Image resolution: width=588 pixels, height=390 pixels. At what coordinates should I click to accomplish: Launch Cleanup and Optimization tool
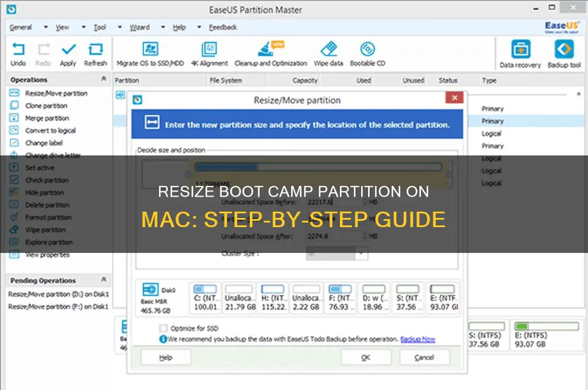[x=271, y=54]
